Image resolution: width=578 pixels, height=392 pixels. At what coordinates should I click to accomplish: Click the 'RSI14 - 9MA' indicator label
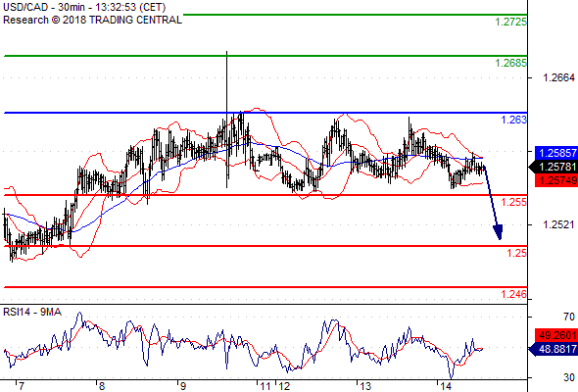click(32, 312)
